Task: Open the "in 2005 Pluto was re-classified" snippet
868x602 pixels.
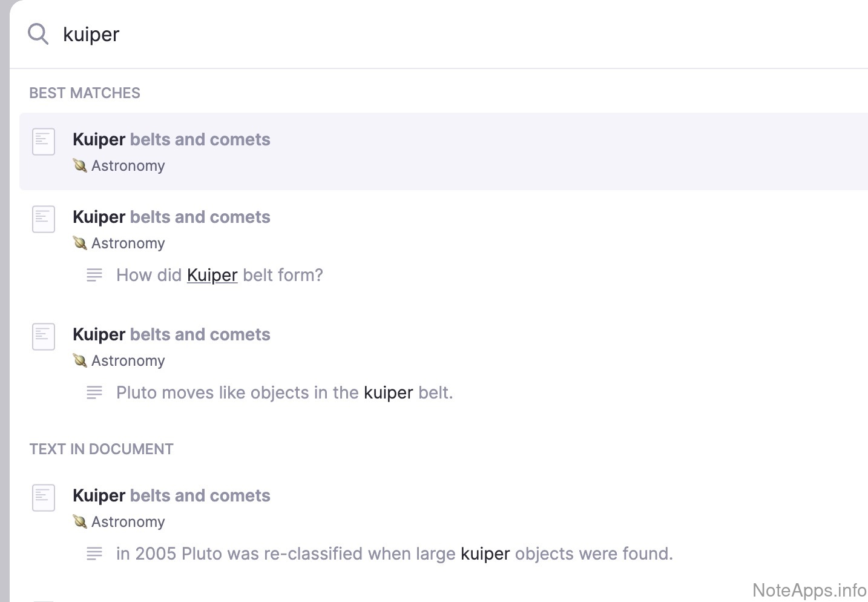Action: pos(394,554)
